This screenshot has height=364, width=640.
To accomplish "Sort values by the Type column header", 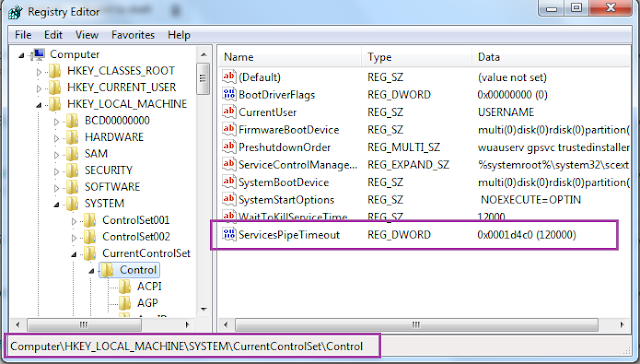I will point(416,57).
